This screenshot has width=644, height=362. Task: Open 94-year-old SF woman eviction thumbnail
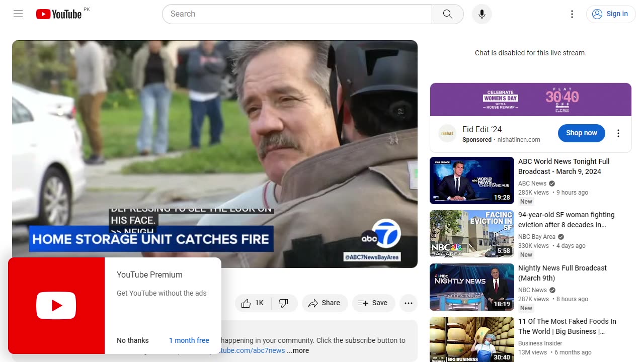coord(472,234)
